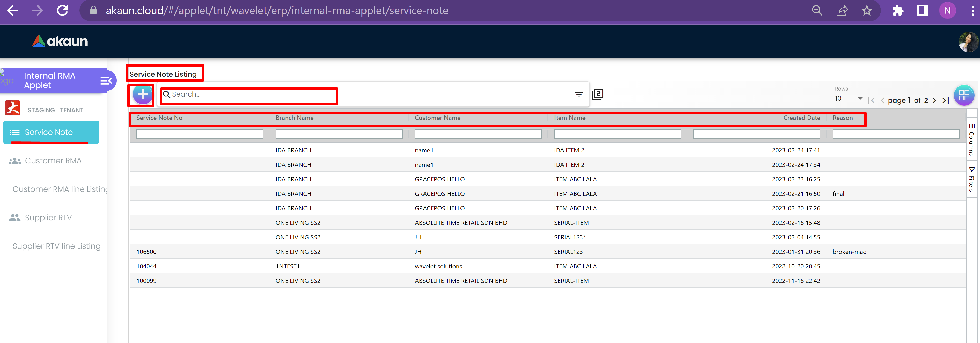Go to the next page arrow
This screenshot has width=980, height=343.
pyautogui.click(x=934, y=100)
